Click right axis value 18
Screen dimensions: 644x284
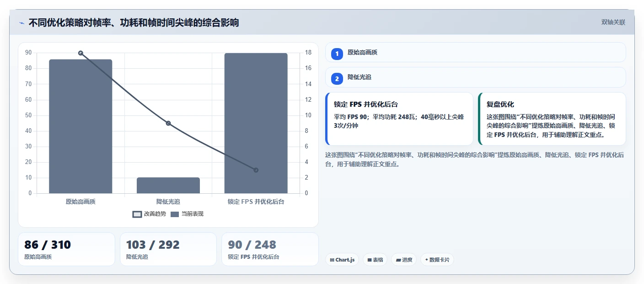pyautogui.click(x=308, y=53)
